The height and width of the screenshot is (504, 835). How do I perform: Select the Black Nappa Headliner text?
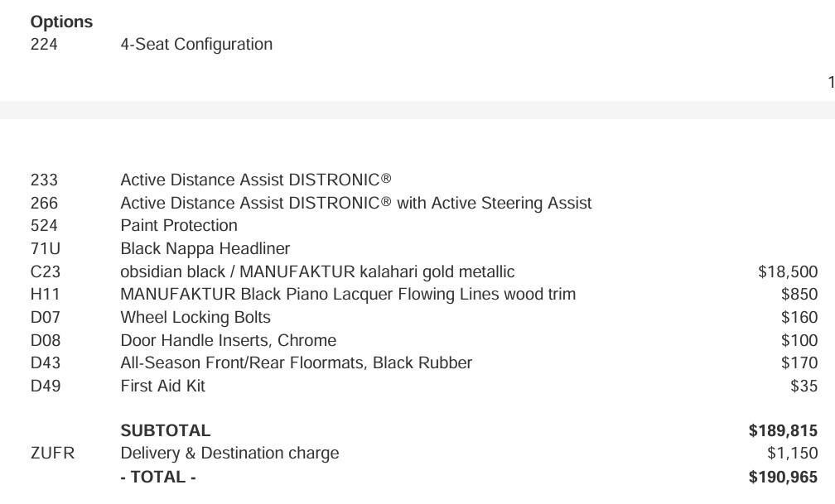pos(205,248)
